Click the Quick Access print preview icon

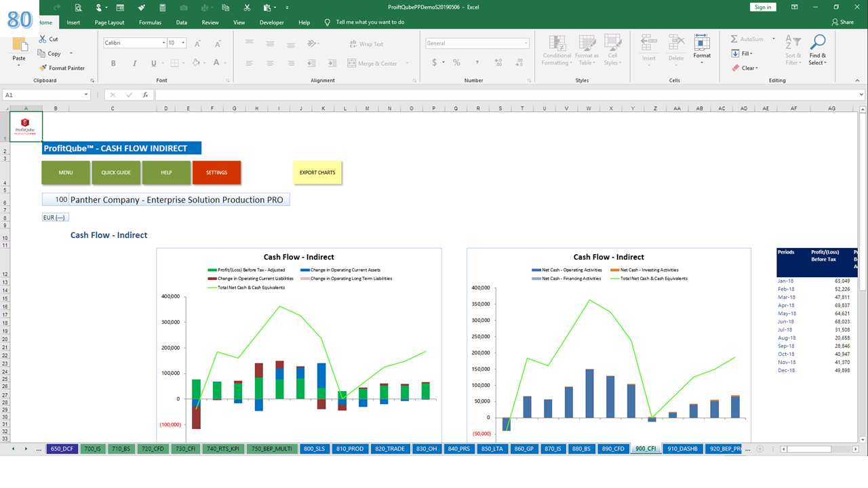[79, 7]
